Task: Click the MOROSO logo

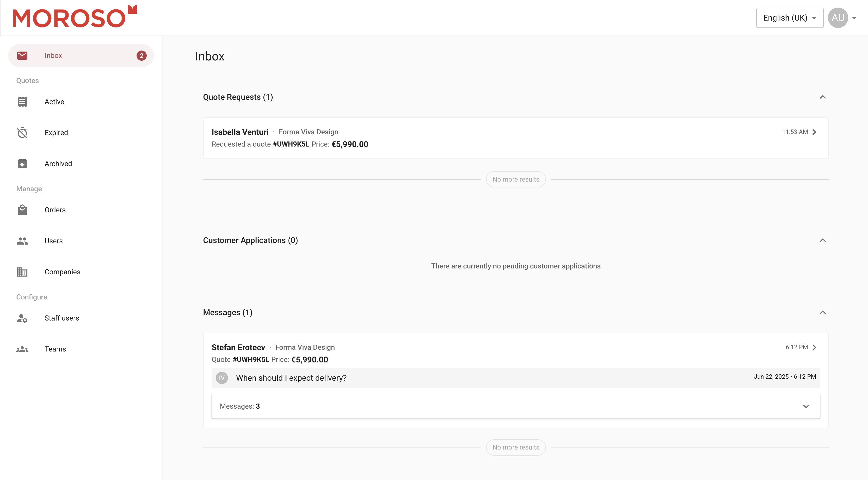Action: tap(74, 17)
